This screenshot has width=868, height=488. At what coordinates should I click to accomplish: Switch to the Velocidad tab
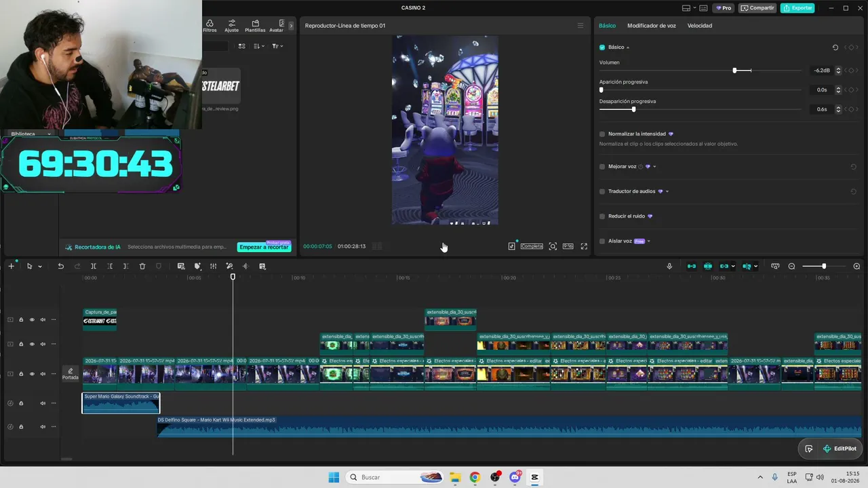pos(700,26)
